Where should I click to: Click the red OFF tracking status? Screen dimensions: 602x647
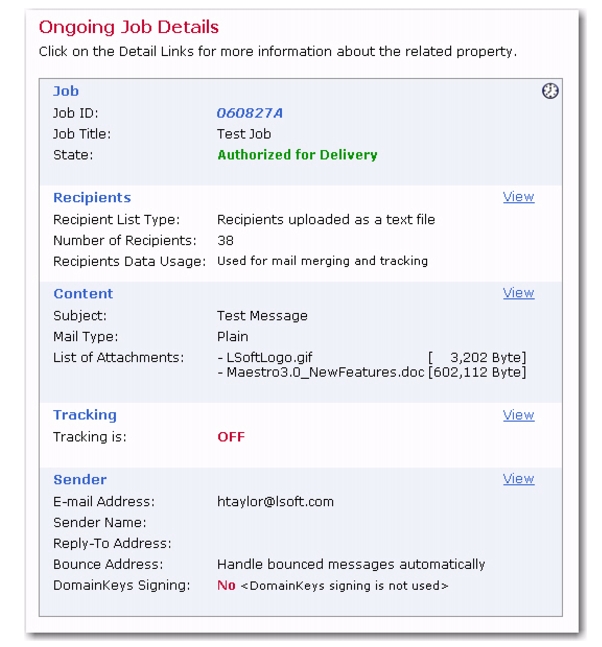[231, 437]
